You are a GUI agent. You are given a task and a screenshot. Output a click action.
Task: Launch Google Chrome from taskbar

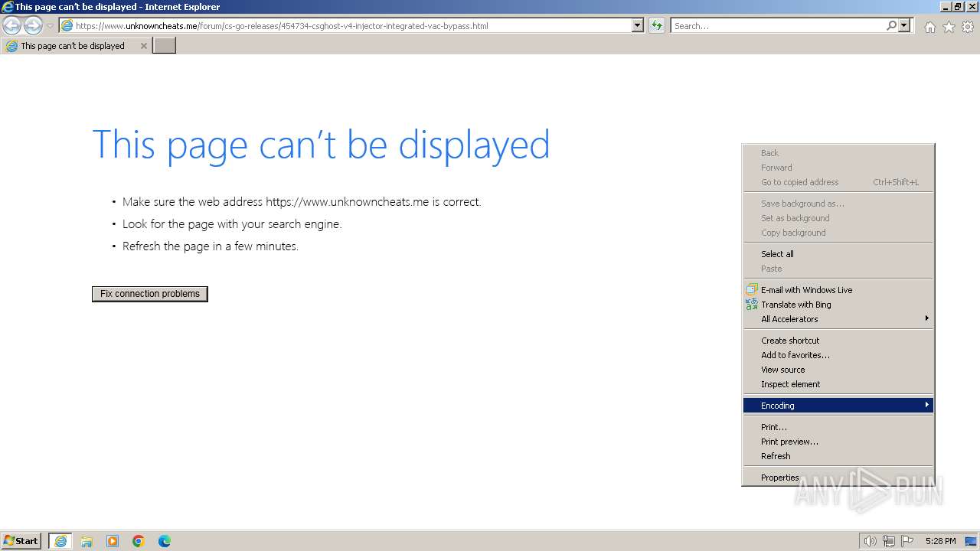139,541
